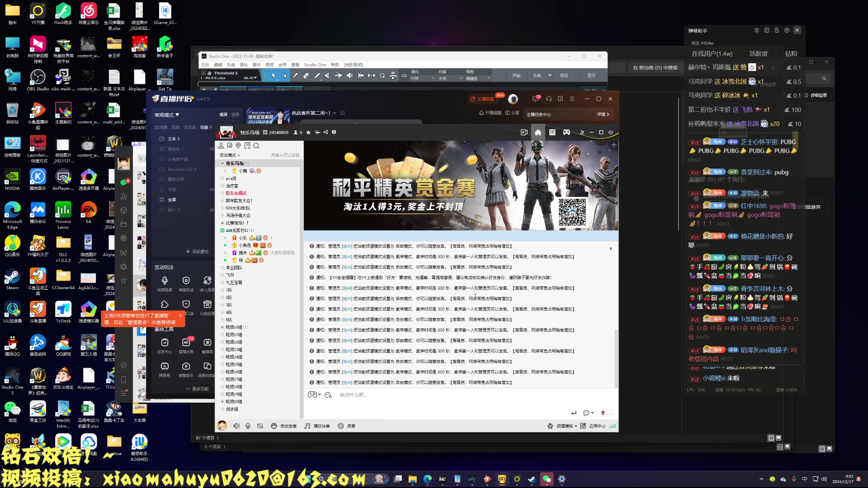Expand the 吃鸡10组 sub-channel
This screenshot has height=488, width=868.
(222, 327)
